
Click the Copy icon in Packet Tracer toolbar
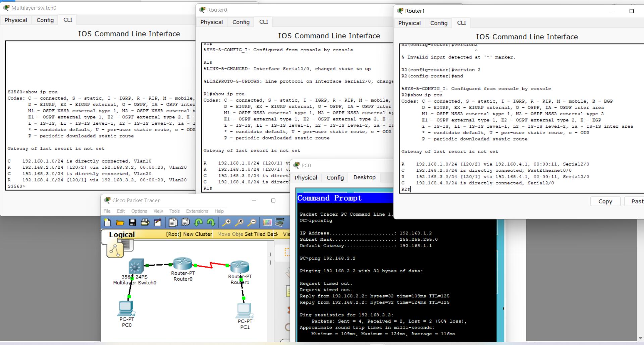coord(173,222)
